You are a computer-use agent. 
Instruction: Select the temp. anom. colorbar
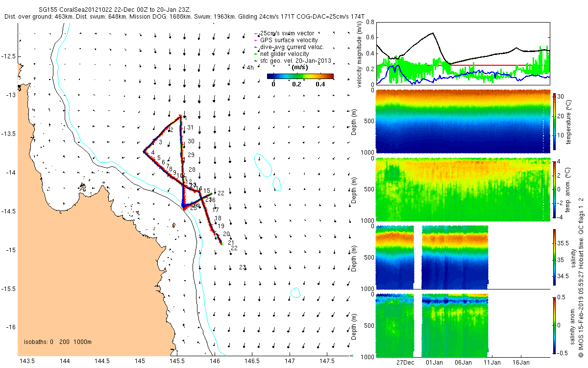[555, 189]
